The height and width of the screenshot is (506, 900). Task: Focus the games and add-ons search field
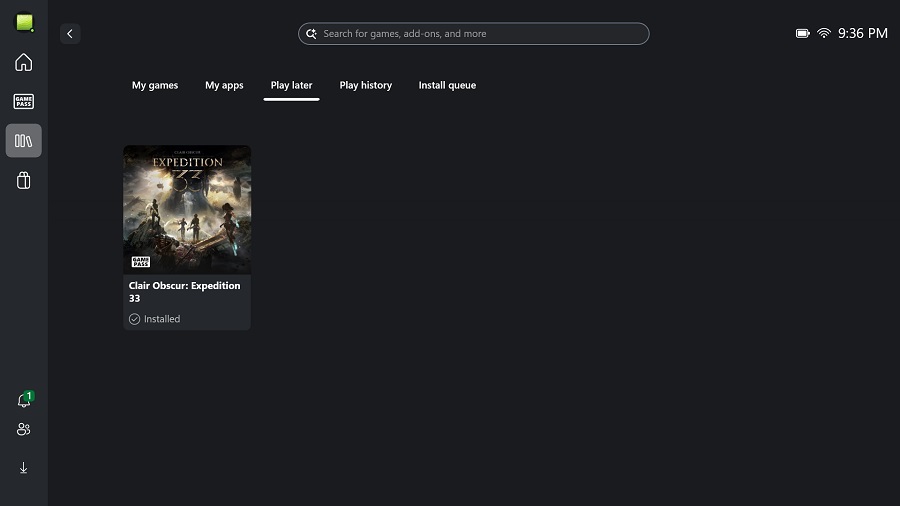[480, 34]
